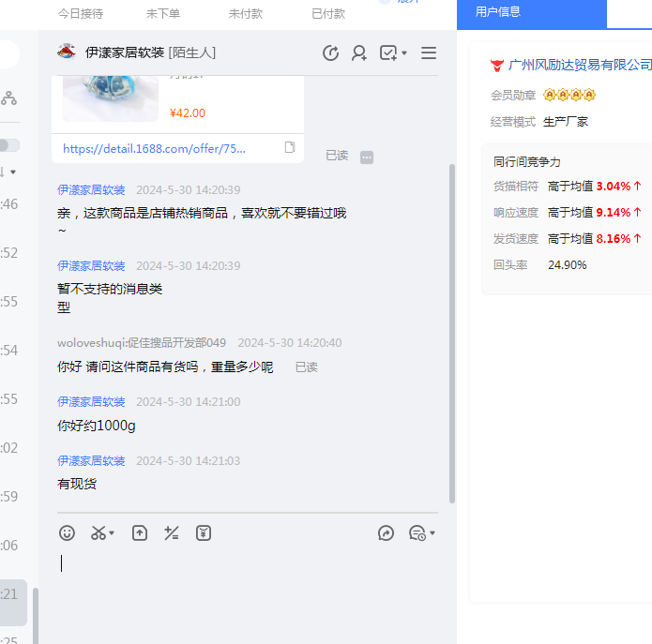Open the more options ellipsis beside 已读
Image resolution: width=652 pixels, height=644 pixels.
(367, 157)
